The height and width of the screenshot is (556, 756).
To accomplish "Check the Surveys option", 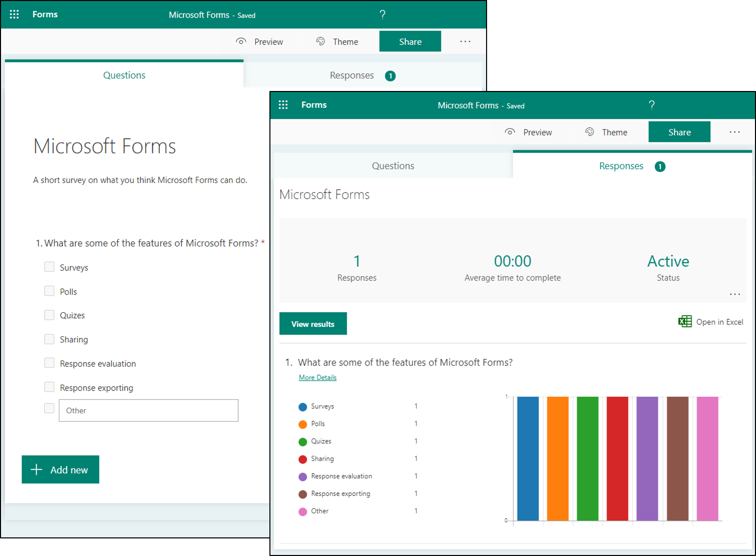I will [x=49, y=266].
